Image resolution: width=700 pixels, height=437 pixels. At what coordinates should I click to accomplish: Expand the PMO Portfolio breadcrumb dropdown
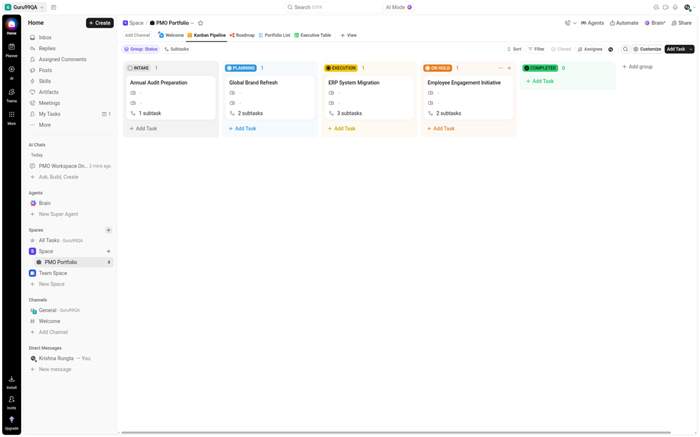point(192,23)
